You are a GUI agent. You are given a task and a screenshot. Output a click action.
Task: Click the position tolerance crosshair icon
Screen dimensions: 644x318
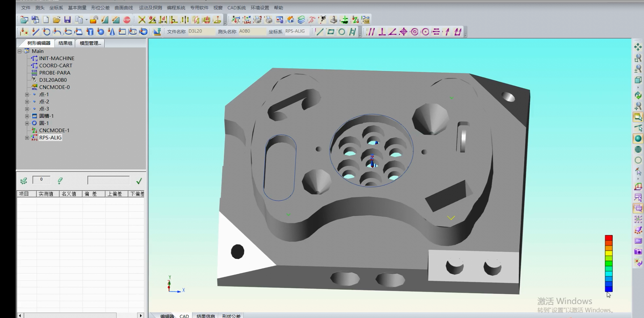(x=403, y=32)
